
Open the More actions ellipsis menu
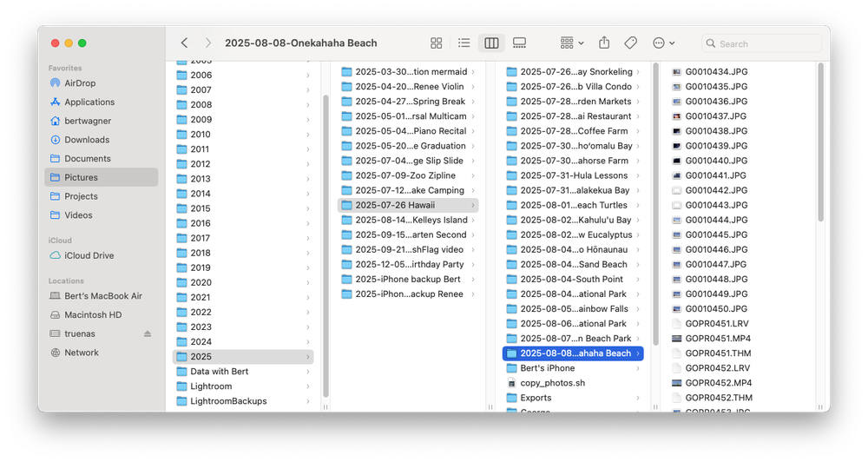[x=663, y=43]
